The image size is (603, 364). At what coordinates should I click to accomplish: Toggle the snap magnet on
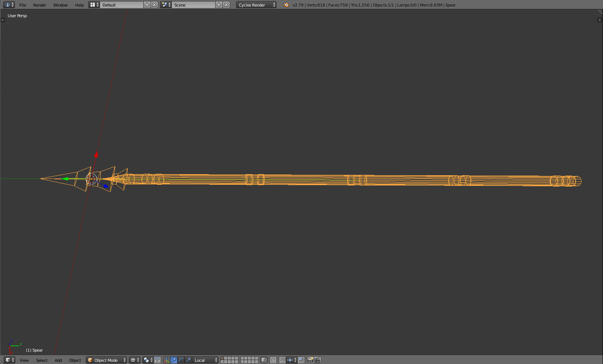[282, 360]
